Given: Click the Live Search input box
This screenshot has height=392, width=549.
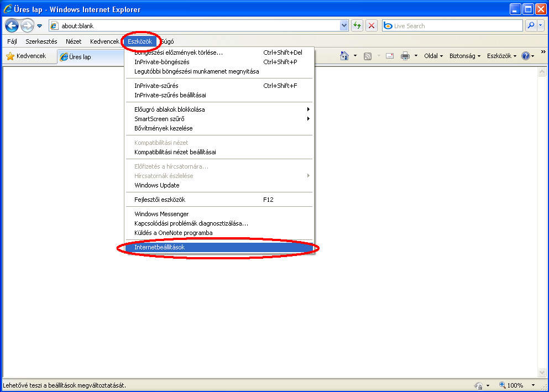Looking at the screenshot, I should (x=452, y=25).
